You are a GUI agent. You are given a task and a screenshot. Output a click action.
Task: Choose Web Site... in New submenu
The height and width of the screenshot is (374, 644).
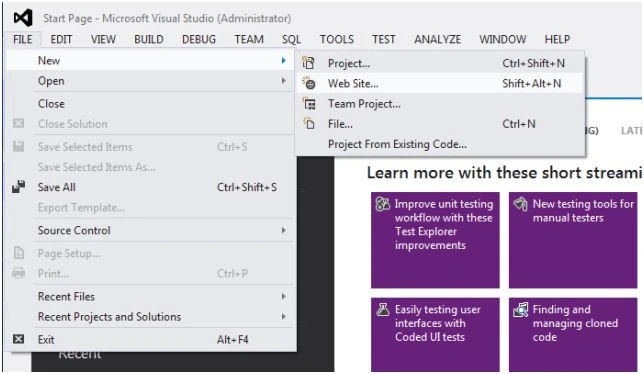(x=440, y=83)
